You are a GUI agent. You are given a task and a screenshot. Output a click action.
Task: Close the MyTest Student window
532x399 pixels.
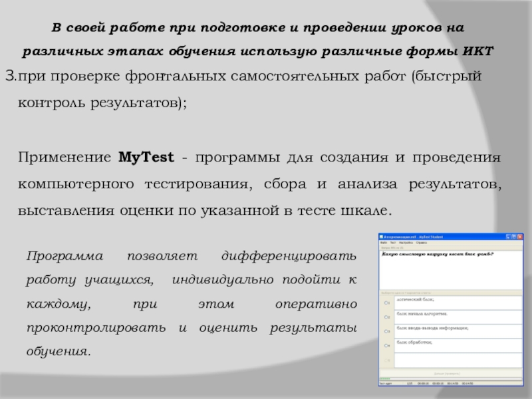[521, 237]
